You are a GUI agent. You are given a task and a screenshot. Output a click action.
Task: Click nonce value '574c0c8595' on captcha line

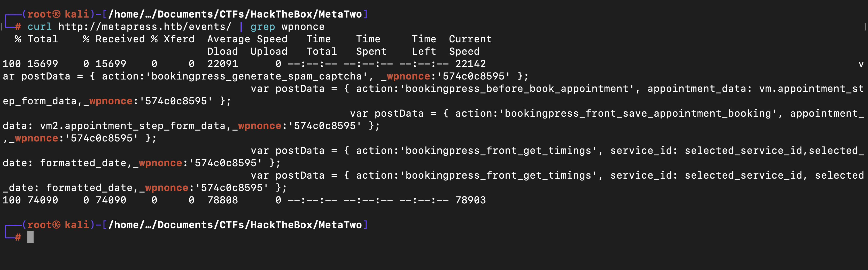(474, 76)
